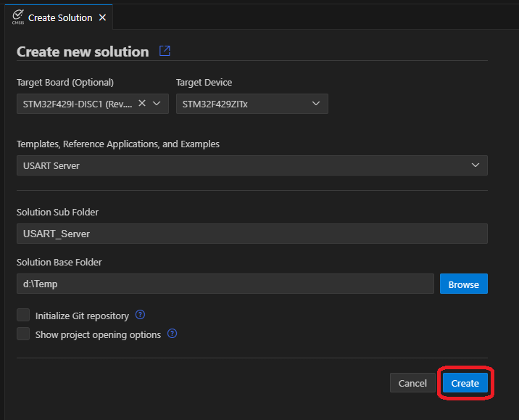Click the Solution Sub Folder input field

pyautogui.click(x=252, y=234)
